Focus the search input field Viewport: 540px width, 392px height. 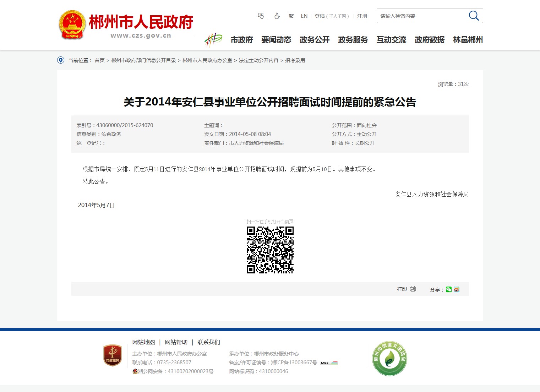tap(421, 16)
